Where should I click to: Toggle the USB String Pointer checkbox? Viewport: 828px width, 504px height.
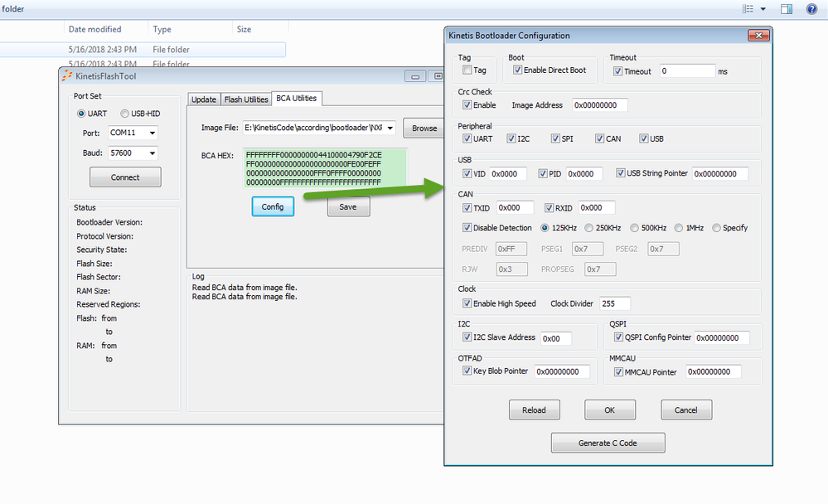coord(621,172)
